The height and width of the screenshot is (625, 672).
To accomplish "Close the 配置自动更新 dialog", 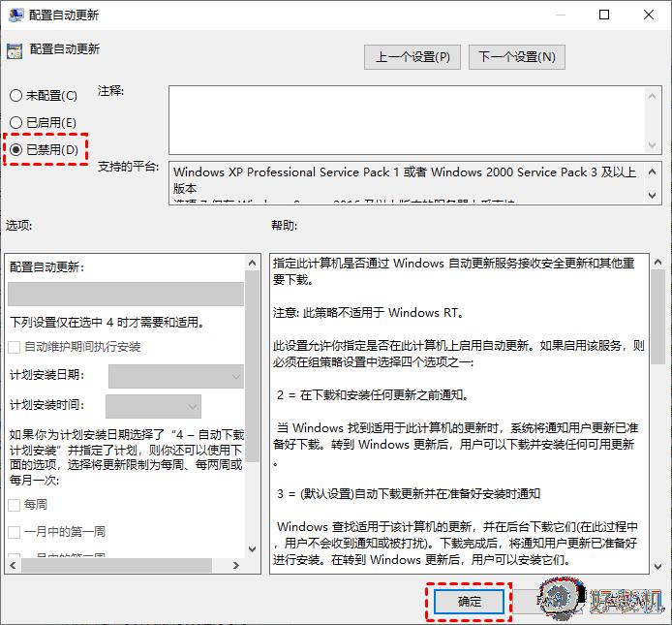I will [x=649, y=15].
